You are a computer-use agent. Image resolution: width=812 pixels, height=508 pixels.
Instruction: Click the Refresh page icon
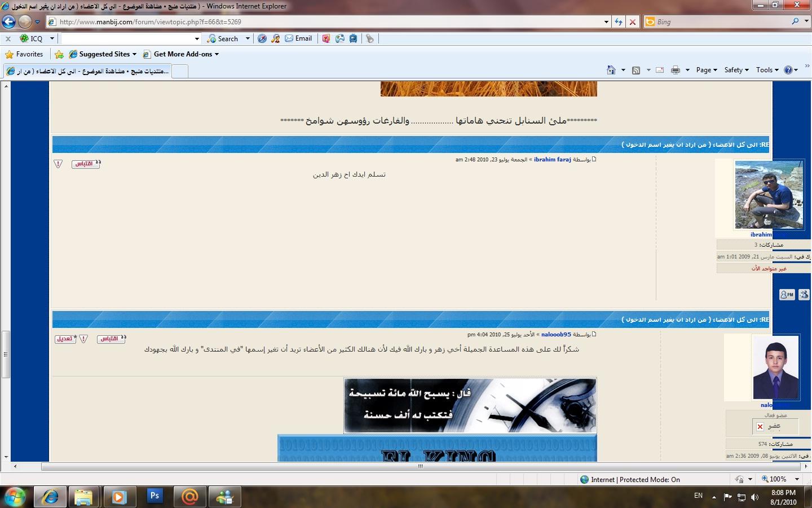619,22
